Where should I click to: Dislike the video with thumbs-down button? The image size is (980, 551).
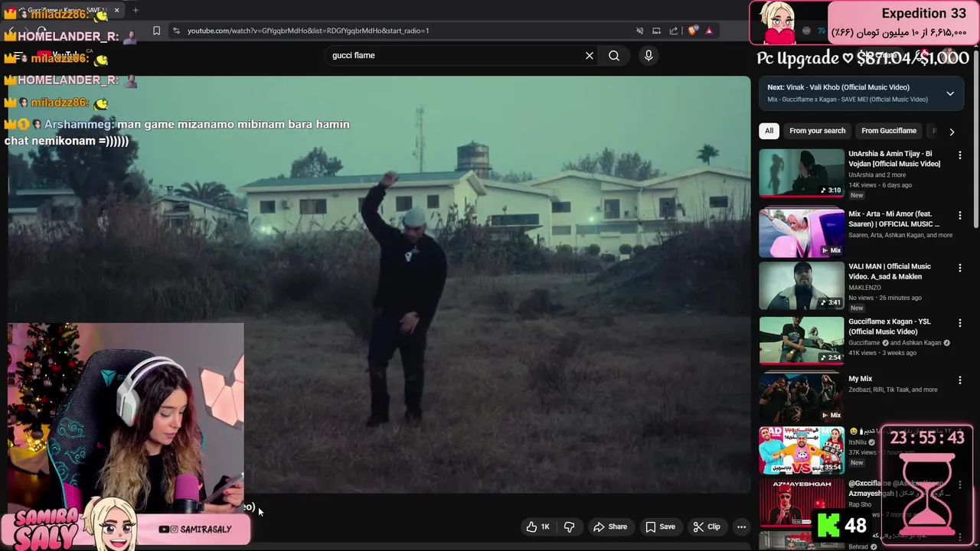pos(569,527)
